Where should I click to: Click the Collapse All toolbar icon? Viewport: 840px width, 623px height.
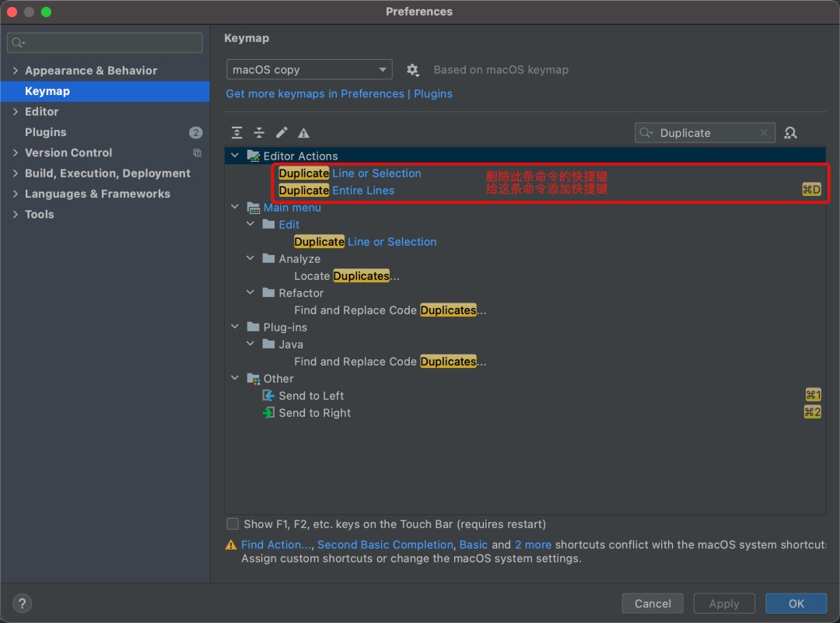[259, 133]
